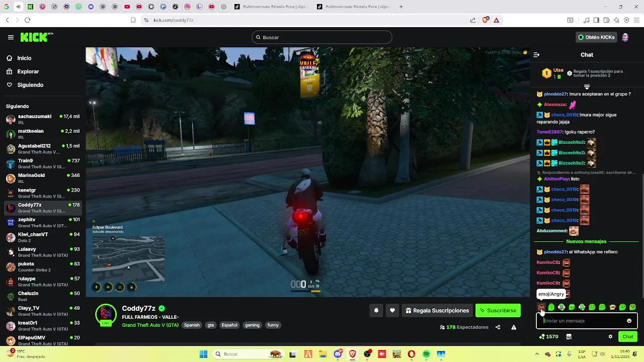The height and width of the screenshot is (362, 644).
Task: Click Regala Suscripciones button
Action: [x=436, y=311]
